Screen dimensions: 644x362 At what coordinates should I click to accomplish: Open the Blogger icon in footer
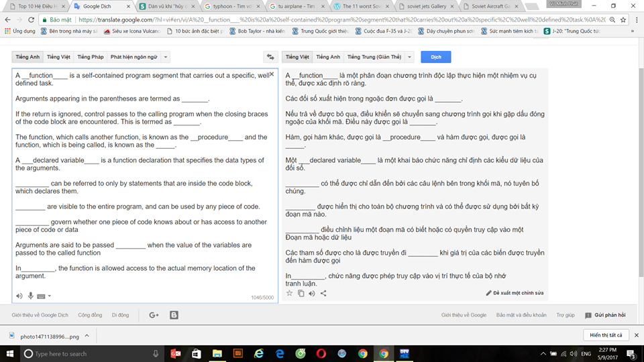point(174,315)
